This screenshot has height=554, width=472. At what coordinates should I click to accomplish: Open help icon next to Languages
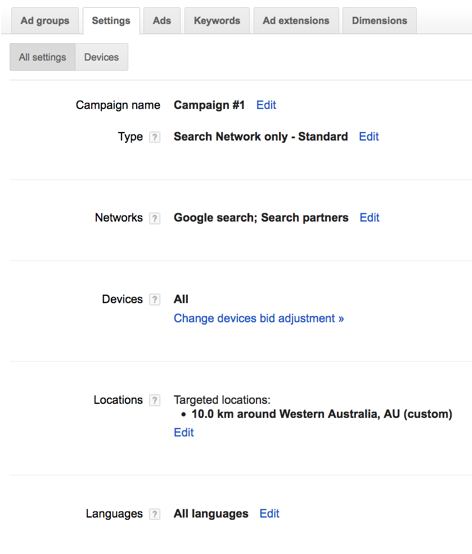point(154,514)
